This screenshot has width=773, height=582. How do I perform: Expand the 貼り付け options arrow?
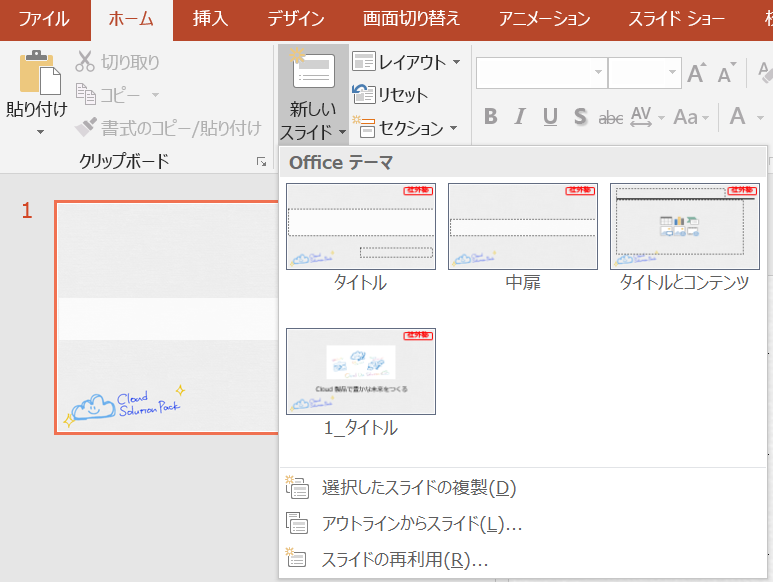point(40,132)
